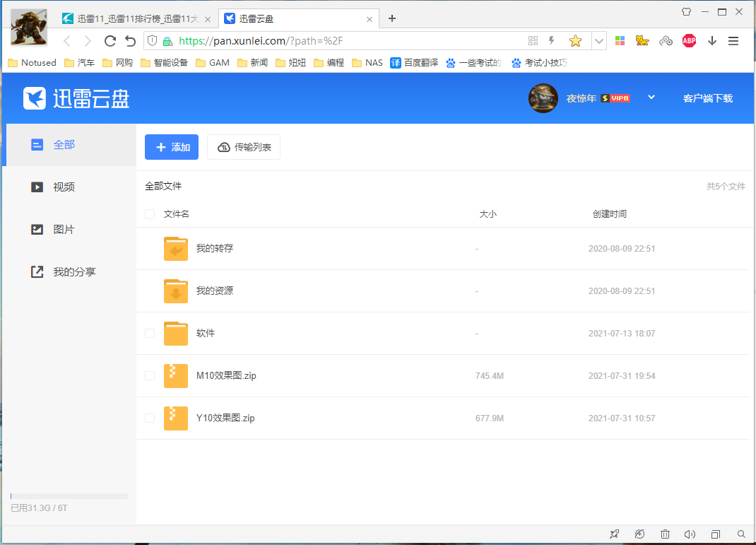
Task: Click the trash icon in status bar
Action: pos(666,534)
